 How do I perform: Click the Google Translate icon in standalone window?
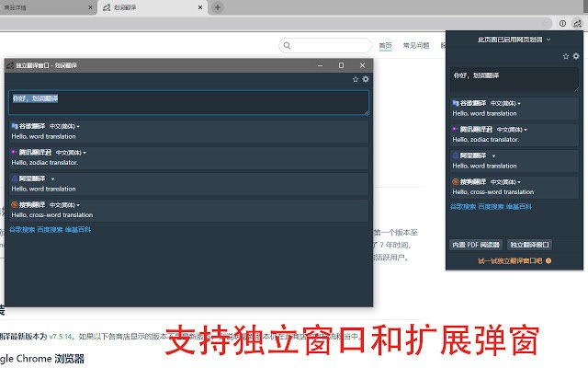pos(15,126)
